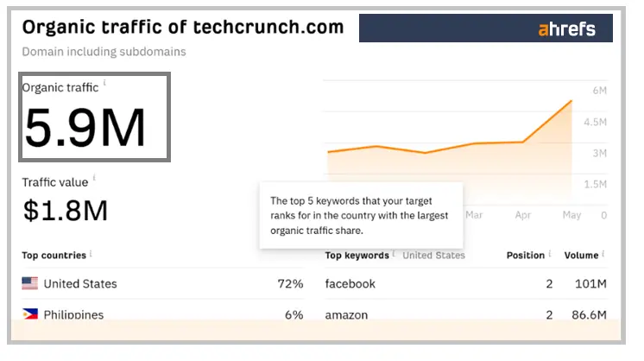The height and width of the screenshot is (361, 644).
Task: Click the Apr label on chart axis
Action: (523, 215)
